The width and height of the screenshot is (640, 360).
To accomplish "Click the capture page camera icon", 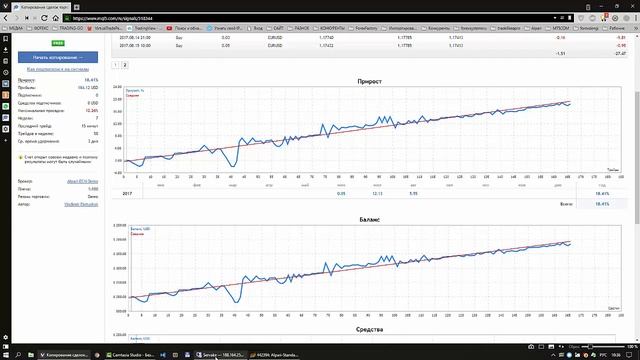I will coord(531,347).
